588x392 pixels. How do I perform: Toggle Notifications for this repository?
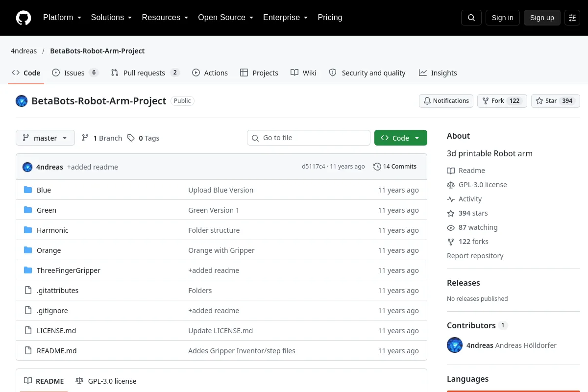pos(446,101)
